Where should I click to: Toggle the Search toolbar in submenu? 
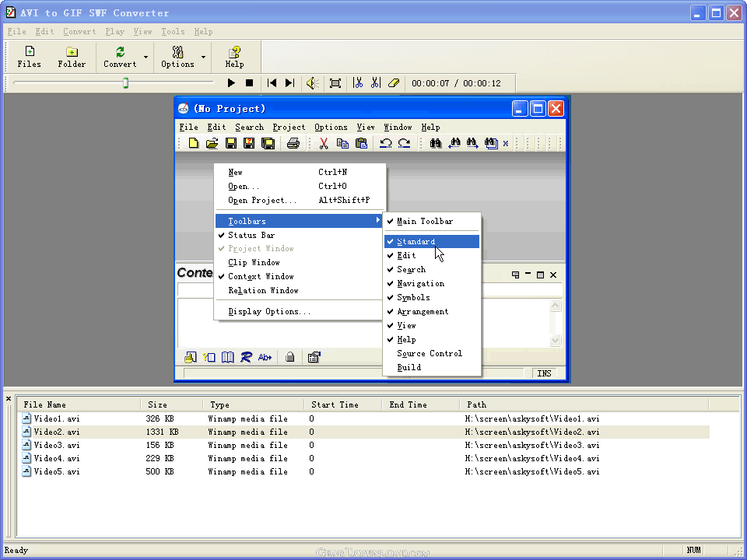point(432,270)
